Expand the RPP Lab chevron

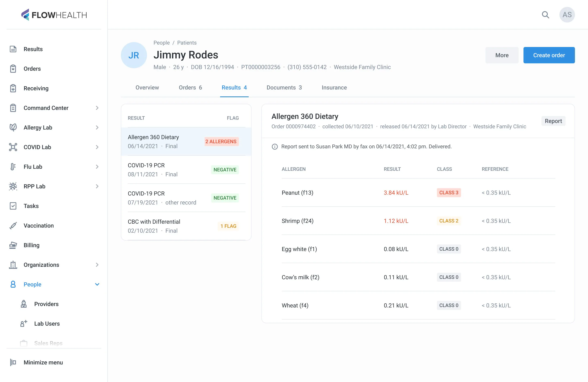(x=97, y=186)
